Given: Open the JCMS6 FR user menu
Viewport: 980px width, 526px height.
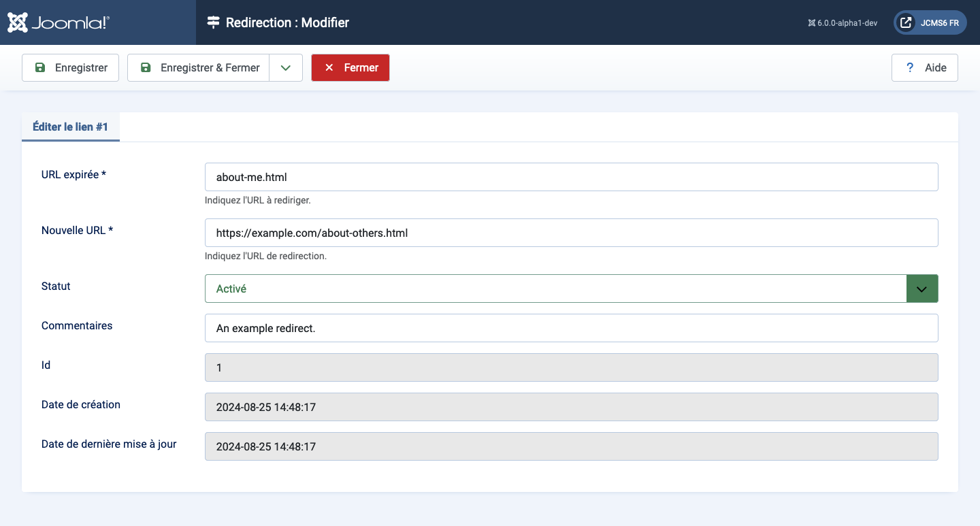Looking at the screenshot, I should [x=930, y=22].
